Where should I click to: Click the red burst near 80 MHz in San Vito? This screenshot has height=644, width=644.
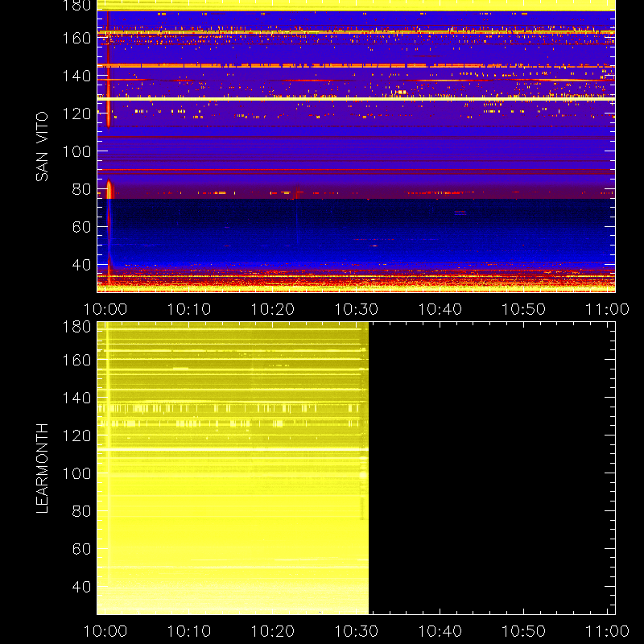tap(109, 189)
